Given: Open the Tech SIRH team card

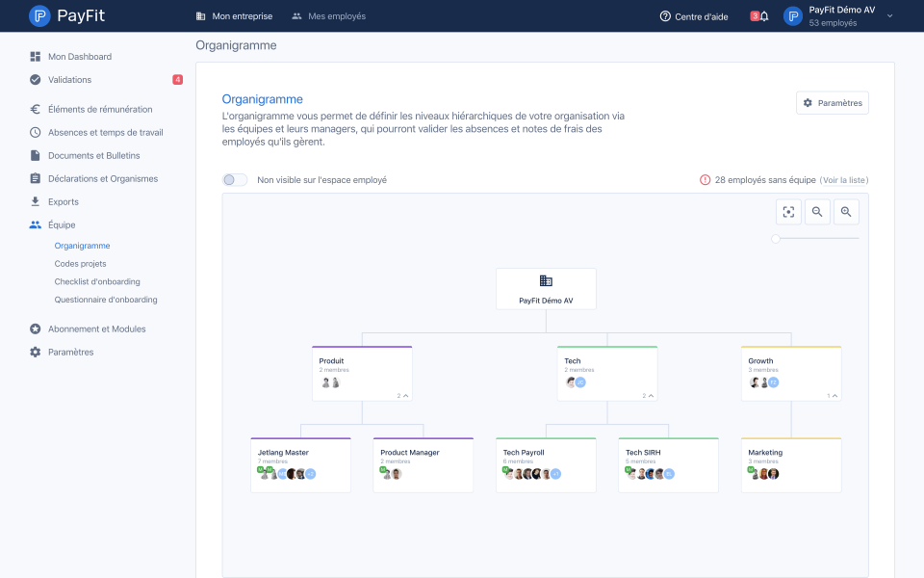Looking at the screenshot, I should pyautogui.click(x=668, y=465).
